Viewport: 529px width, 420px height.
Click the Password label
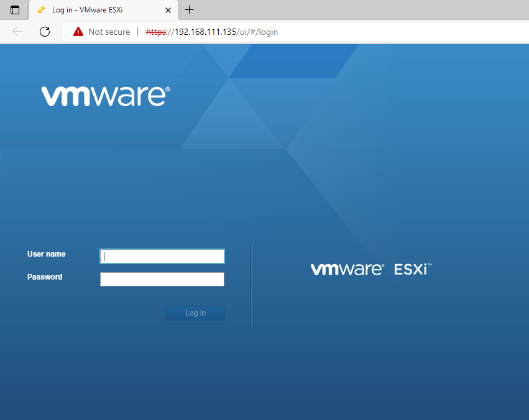[x=45, y=276]
